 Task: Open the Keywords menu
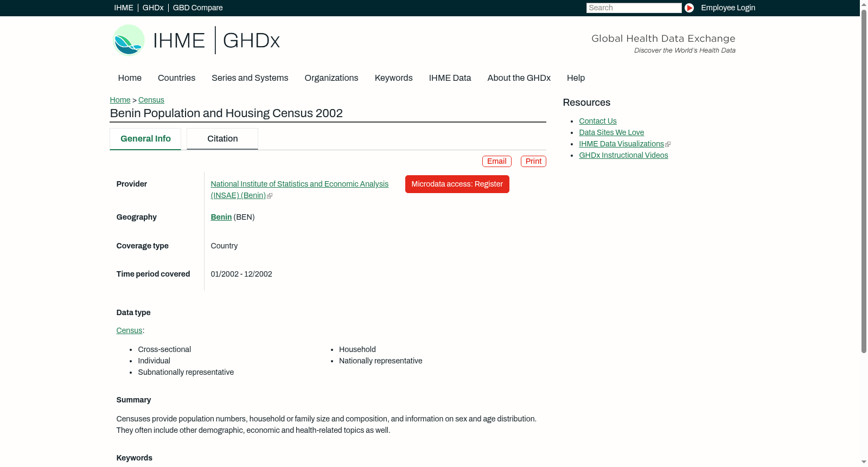click(393, 78)
